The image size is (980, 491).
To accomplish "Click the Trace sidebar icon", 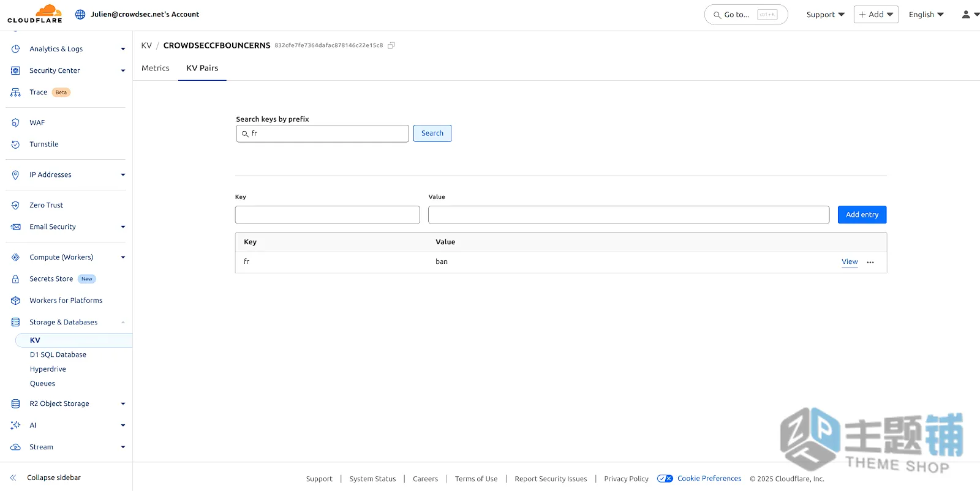I will pyautogui.click(x=15, y=92).
